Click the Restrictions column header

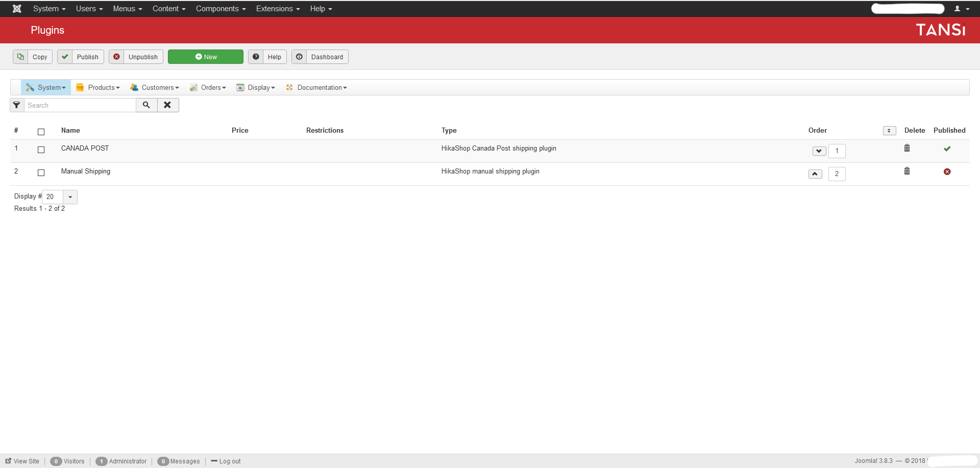(x=325, y=130)
